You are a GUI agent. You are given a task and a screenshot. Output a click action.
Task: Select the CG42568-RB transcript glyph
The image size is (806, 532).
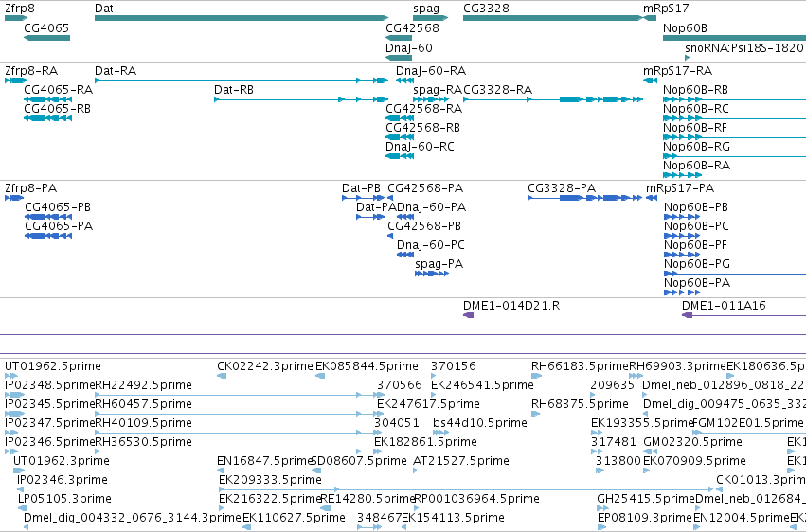click(400, 137)
